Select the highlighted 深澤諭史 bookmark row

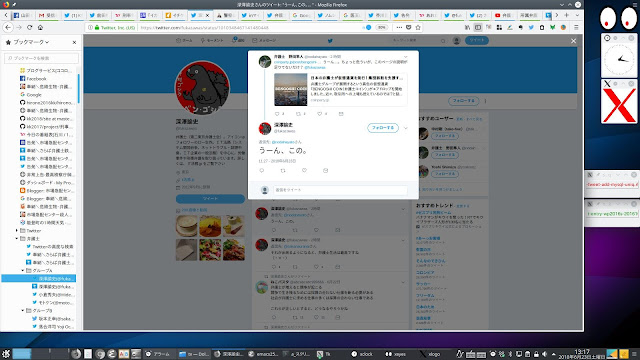39,278
